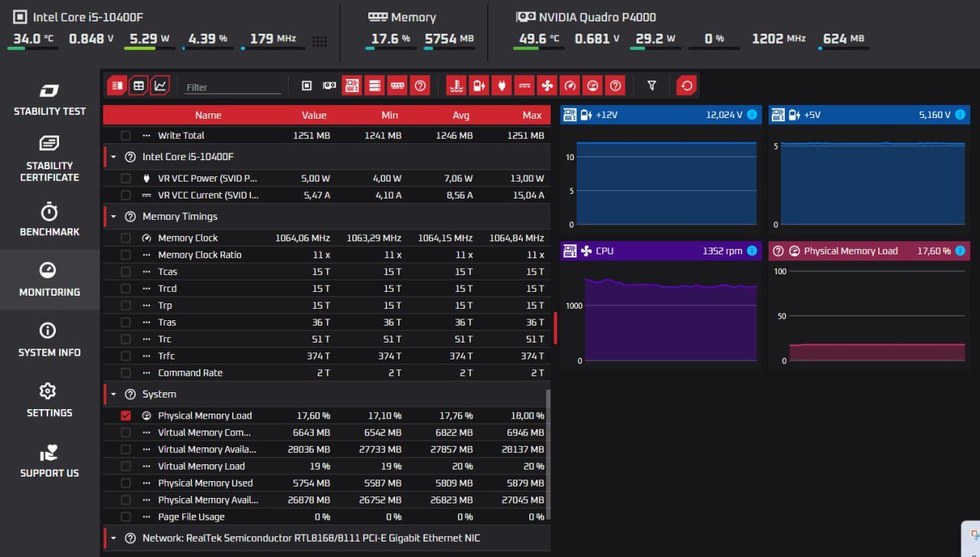Toggle the load usage sensor type filter
Screen dimensions: 980x557
tap(592, 86)
